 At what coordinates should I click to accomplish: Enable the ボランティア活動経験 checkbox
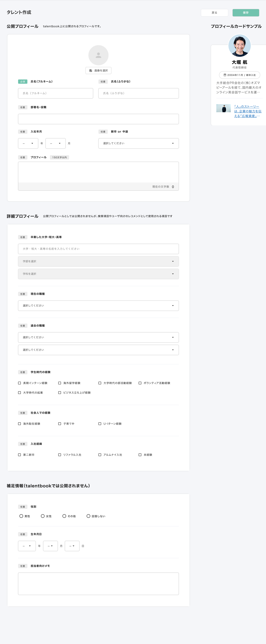pyautogui.click(x=140, y=383)
